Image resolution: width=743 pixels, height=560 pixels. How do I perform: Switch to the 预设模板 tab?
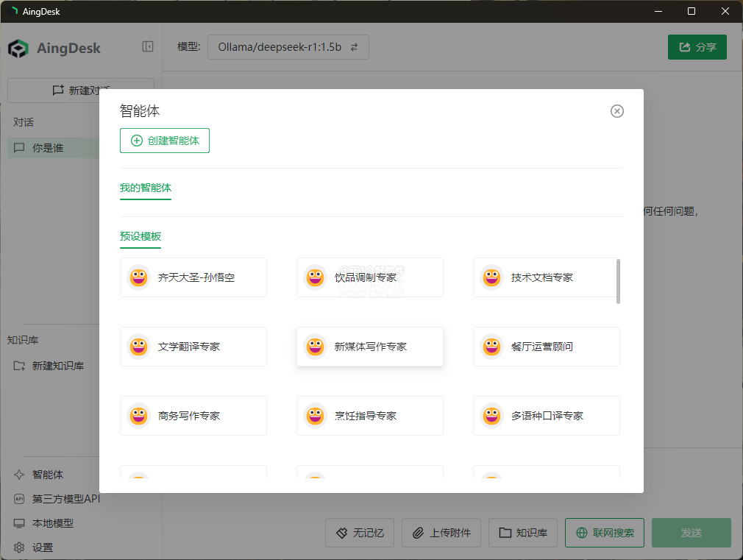pyautogui.click(x=141, y=237)
